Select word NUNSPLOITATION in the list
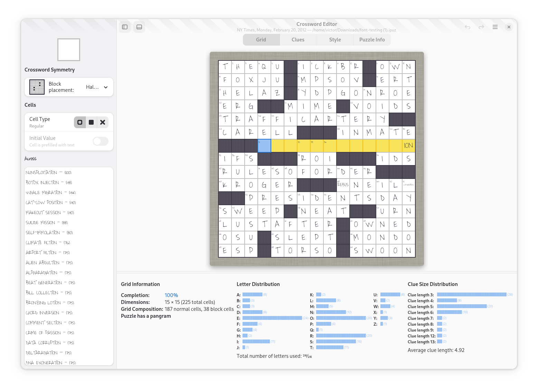This screenshot has width=538, height=392. point(69,172)
